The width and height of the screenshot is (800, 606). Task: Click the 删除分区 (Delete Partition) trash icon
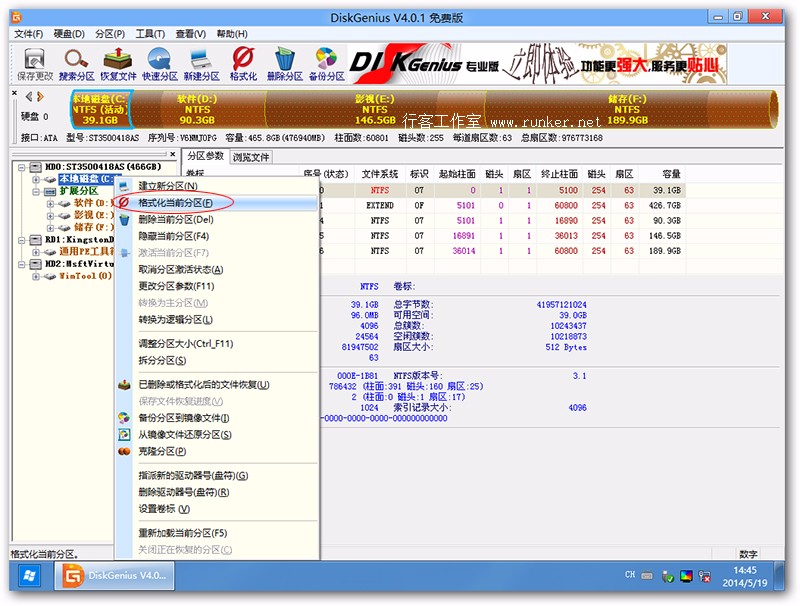tap(284, 64)
